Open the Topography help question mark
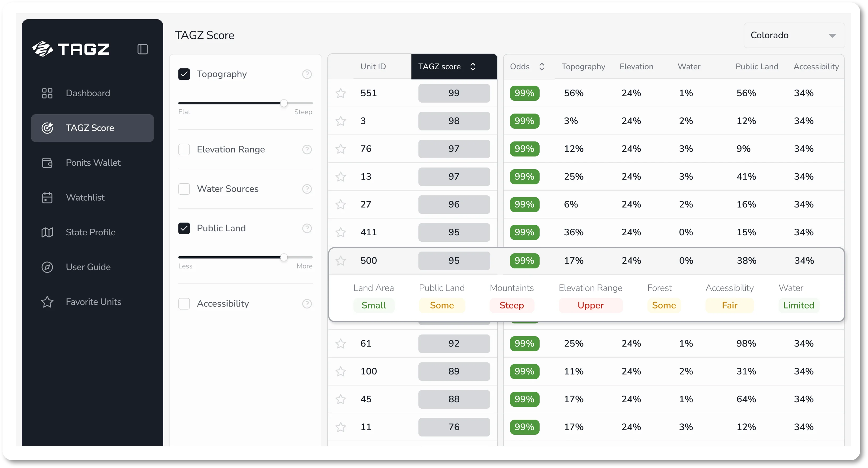868x468 pixels. [307, 74]
